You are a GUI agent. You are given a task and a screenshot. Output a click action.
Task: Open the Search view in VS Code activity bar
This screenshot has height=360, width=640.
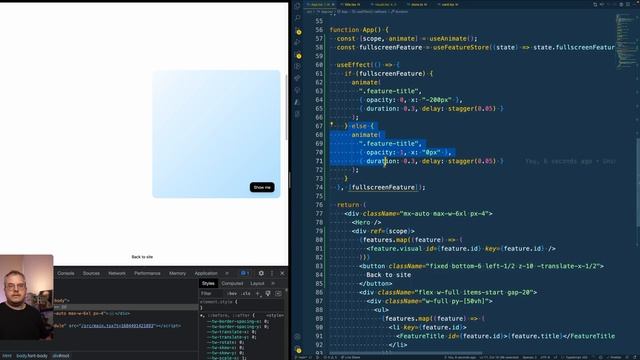(298, 18)
